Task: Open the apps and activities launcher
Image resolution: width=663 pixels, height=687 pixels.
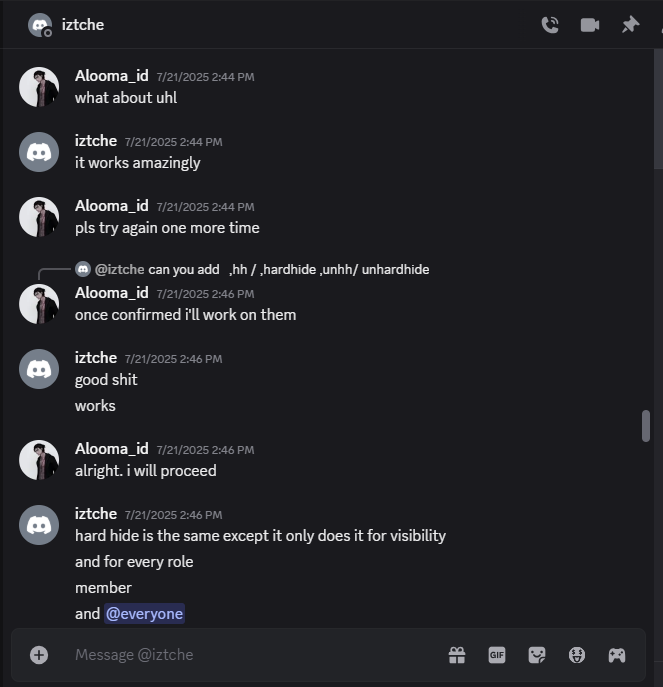Action: pyautogui.click(x=617, y=655)
